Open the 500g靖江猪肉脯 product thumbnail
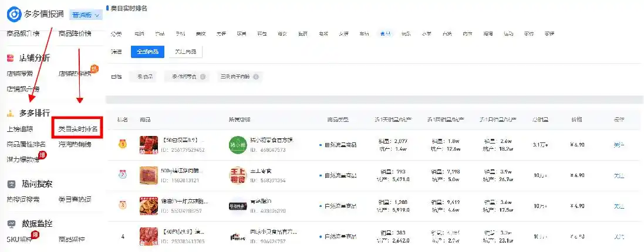The image size is (644, 252). (149, 175)
